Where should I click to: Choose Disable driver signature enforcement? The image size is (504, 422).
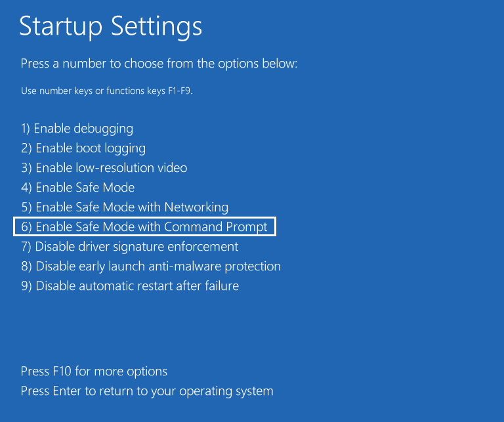[x=129, y=247]
